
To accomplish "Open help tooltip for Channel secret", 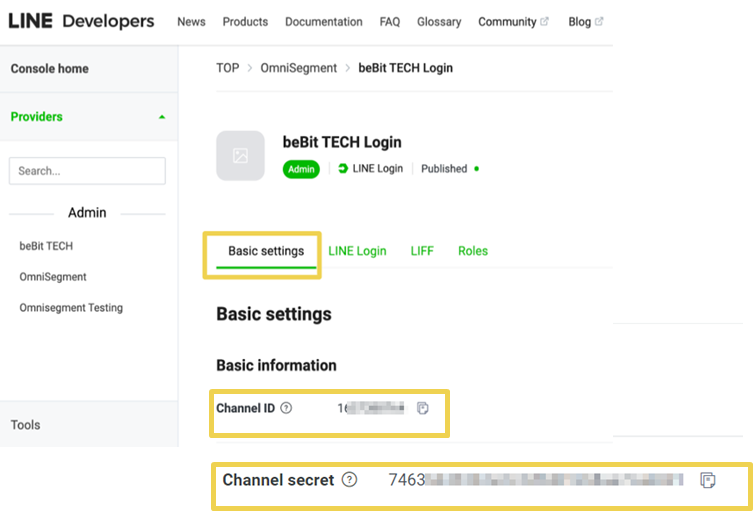I will (x=349, y=480).
